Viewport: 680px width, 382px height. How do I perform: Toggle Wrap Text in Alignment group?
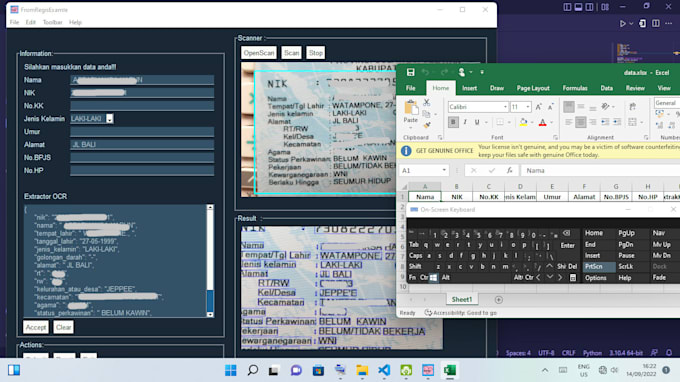[632, 107]
